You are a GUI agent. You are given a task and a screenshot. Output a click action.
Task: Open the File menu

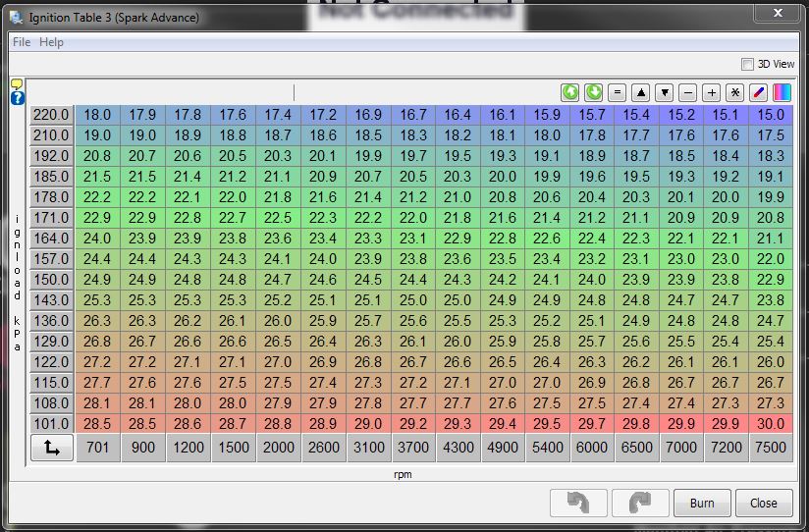point(22,42)
